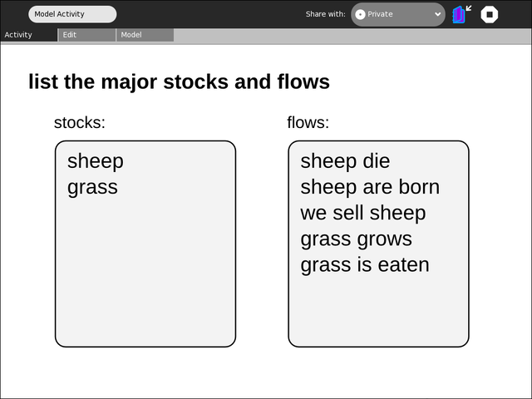
Task: Switch to the Edit tab
Action: (x=86, y=35)
